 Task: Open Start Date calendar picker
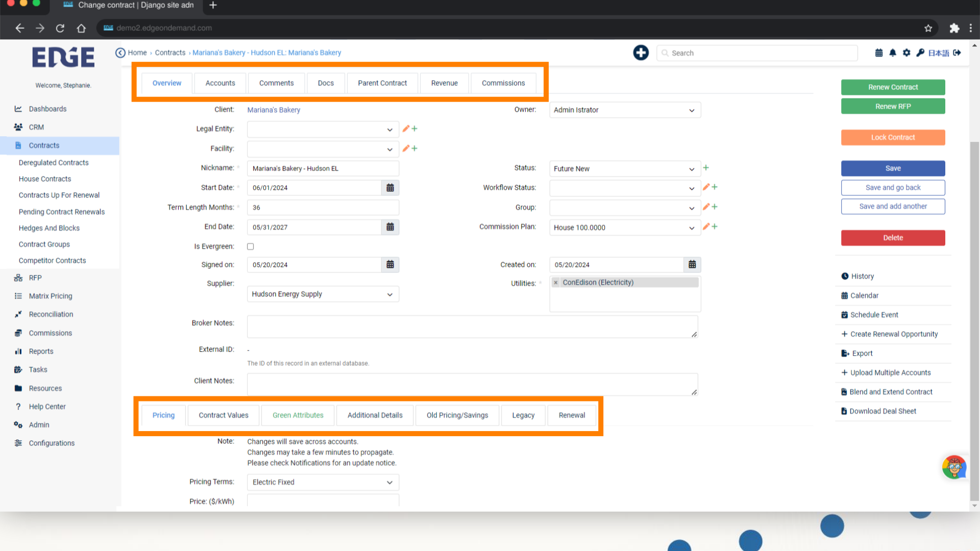[x=390, y=188]
